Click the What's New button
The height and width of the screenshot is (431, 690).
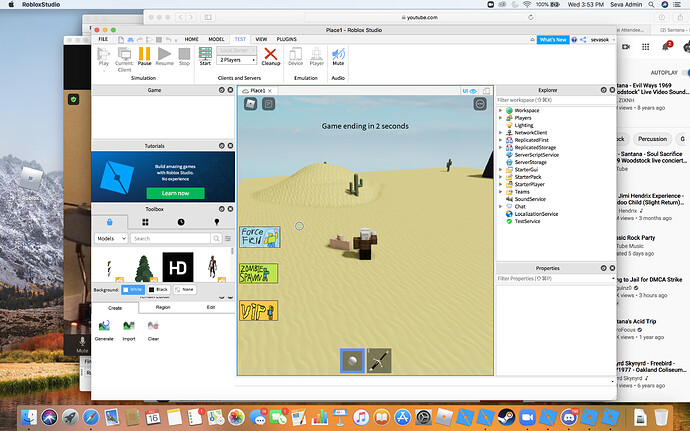tap(553, 40)
